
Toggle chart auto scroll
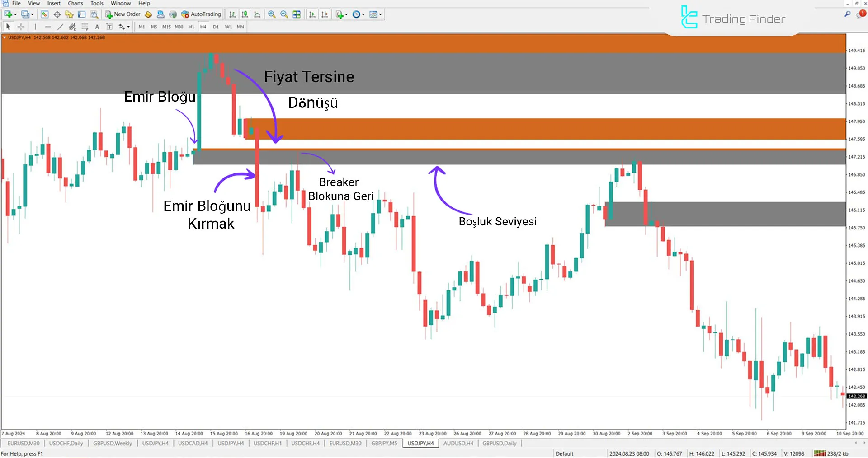[312, 14]
